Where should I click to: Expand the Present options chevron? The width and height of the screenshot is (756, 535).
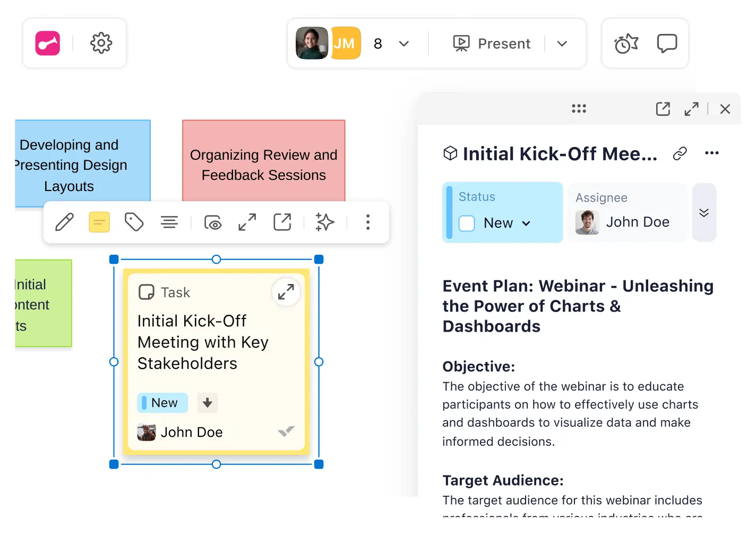(562, 44)
